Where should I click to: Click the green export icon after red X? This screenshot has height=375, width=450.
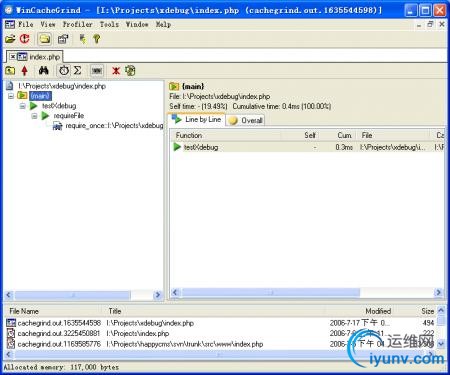coord(130,71)
